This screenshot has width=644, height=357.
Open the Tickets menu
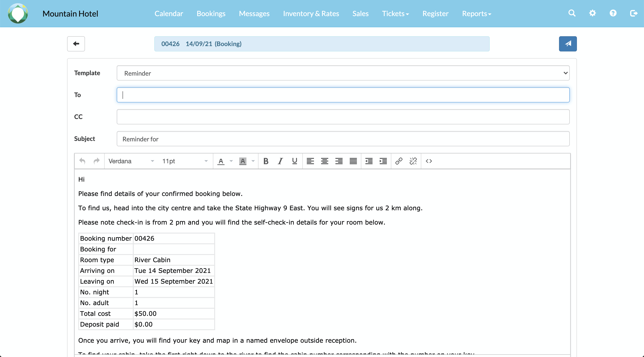(395, 13)
